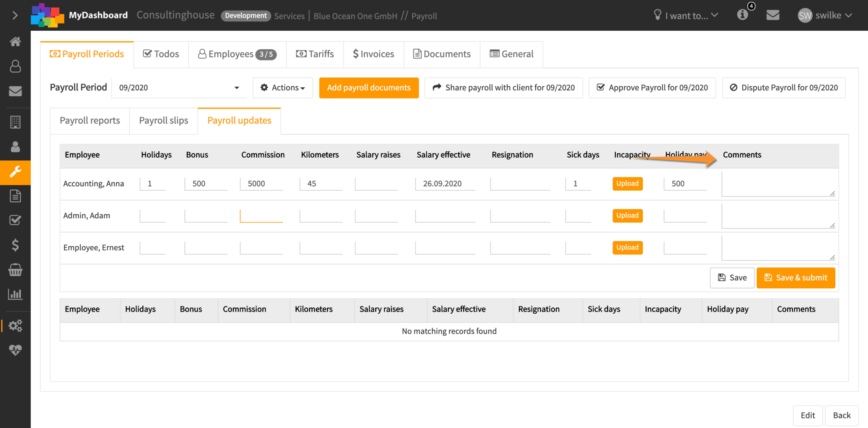This screenshot has width=868, height=428.
Task: Open the building icon in the sidebar
Action: [x=15, y=122]
